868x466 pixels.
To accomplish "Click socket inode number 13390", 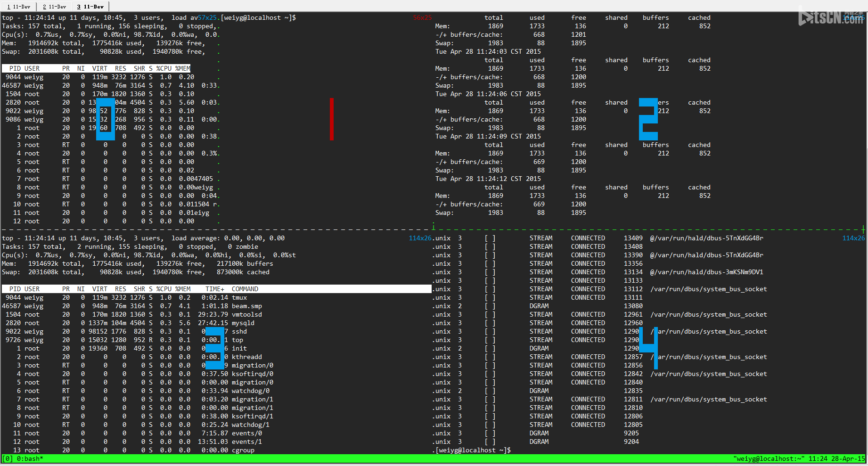I will pos(633,255).
